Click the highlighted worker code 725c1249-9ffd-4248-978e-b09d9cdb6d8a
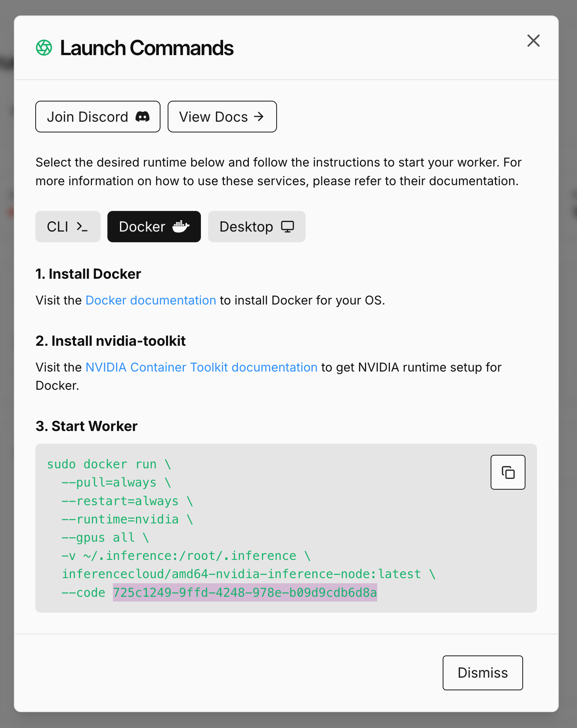Image resolution: width=577 pixels, height=728 pixels. tap(245, 592)
